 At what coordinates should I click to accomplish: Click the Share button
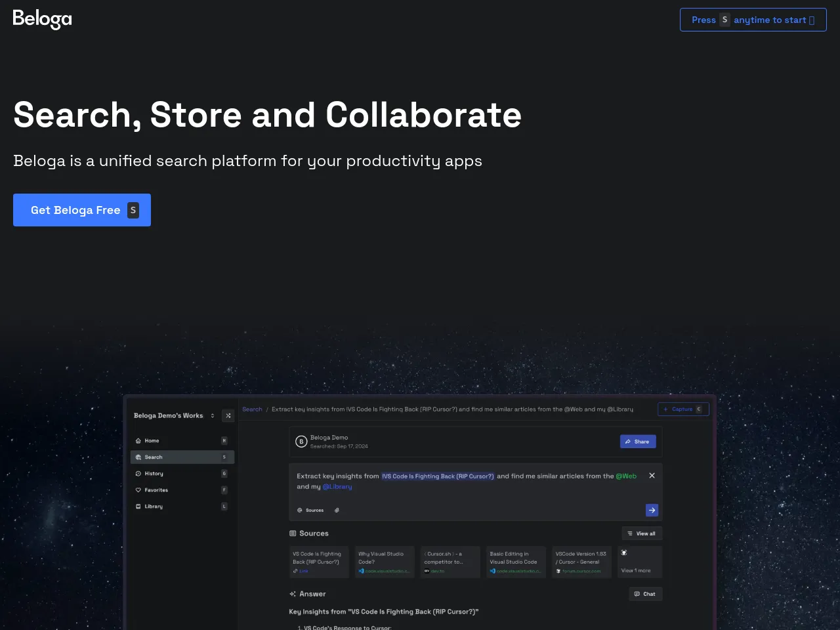tap(637, 442)
